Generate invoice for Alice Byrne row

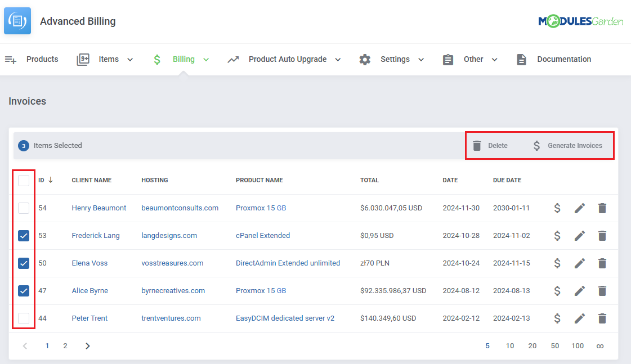coord(557,290)
